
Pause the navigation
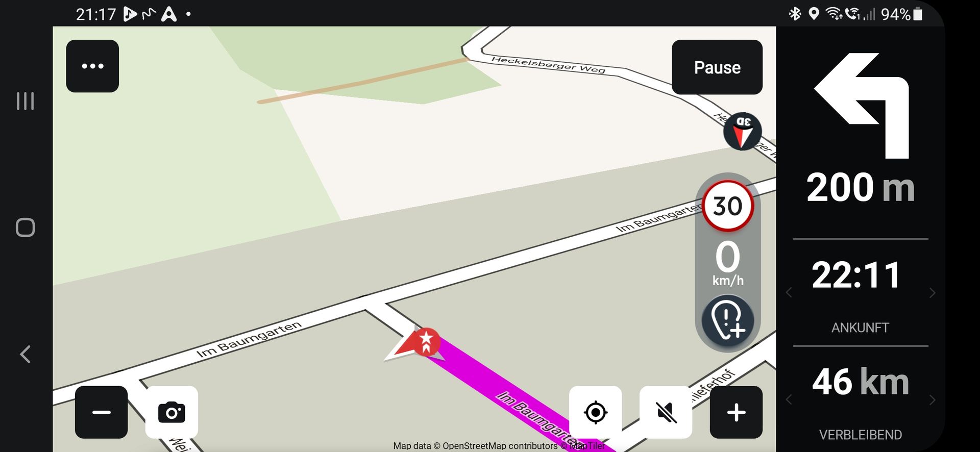pyautogui.click(x=717, y=67)
